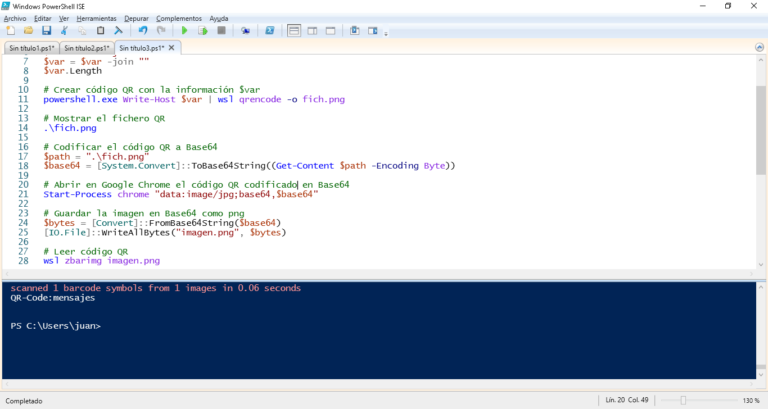The width and height of the screenshot is (768, 409).
Task: Save the current script
Action: (x=47, y=31)
